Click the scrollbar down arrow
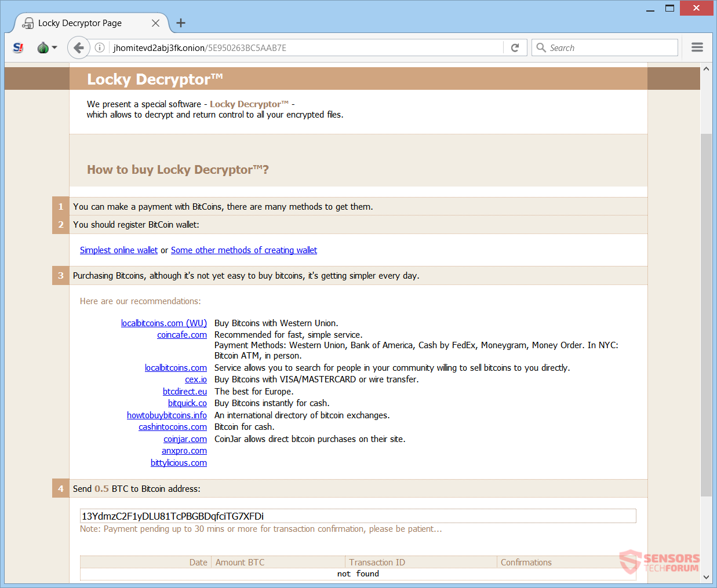 [706, 577]
